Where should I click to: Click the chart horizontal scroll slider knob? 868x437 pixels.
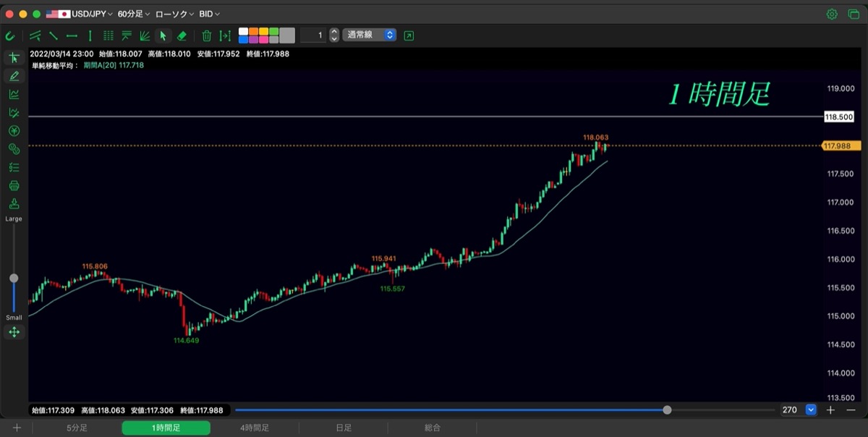pyautogui.click(x=667, y=410)
